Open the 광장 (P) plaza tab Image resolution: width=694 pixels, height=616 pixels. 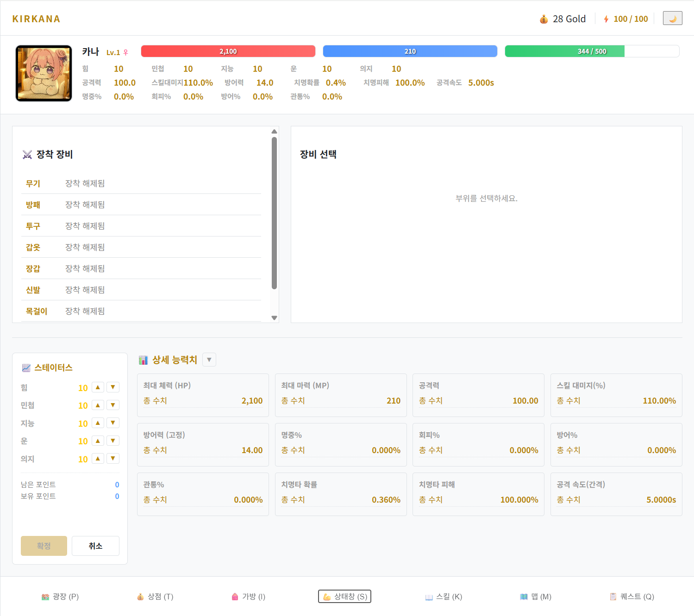pos(60,597)
